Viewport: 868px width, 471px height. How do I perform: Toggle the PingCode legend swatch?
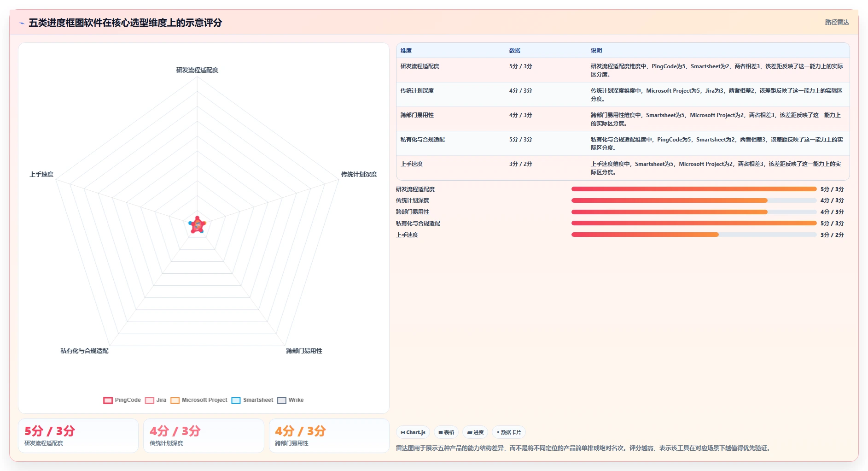108,400
